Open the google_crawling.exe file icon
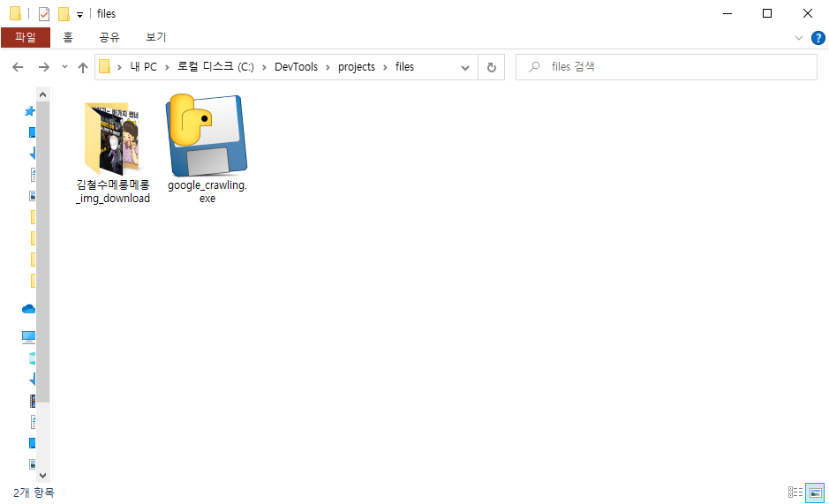 [x=207, y=135]
